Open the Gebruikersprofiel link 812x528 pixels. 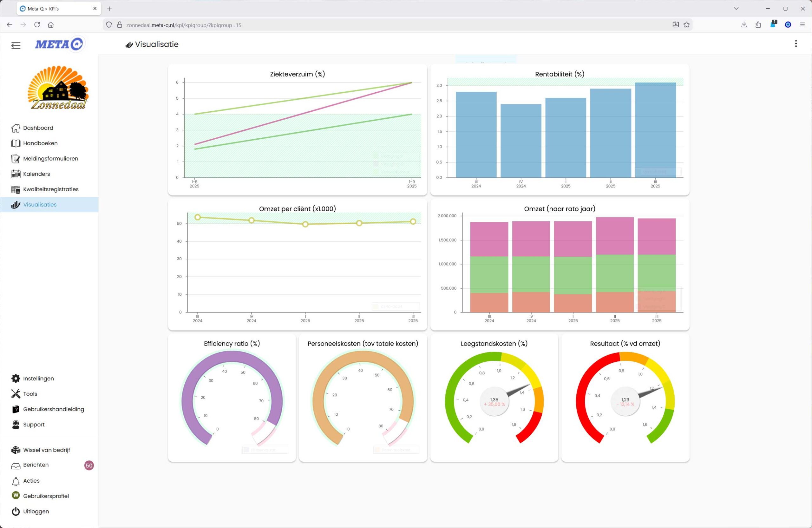coord(46,496)
